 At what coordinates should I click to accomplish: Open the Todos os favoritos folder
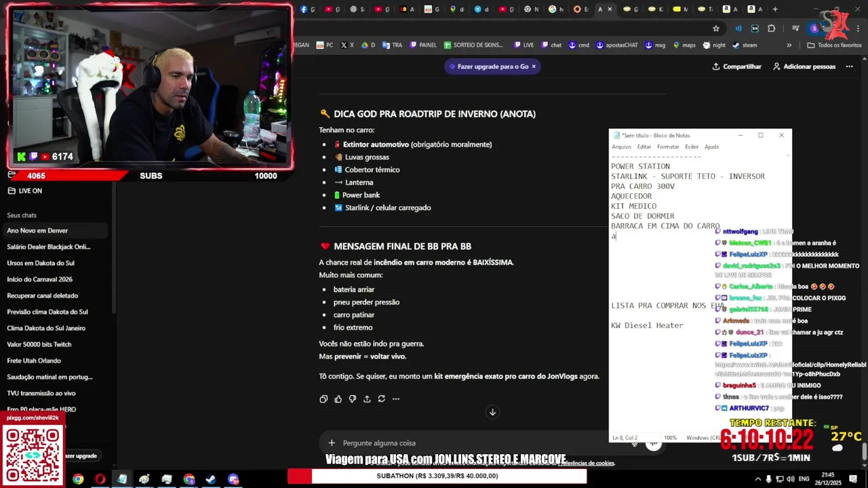click(834, 45)
